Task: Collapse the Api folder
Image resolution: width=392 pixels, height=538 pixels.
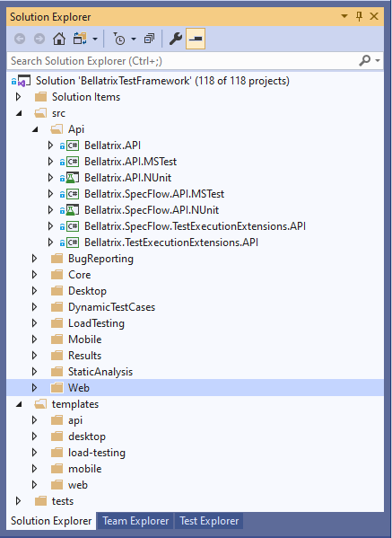Action: [x=35, y=129]
